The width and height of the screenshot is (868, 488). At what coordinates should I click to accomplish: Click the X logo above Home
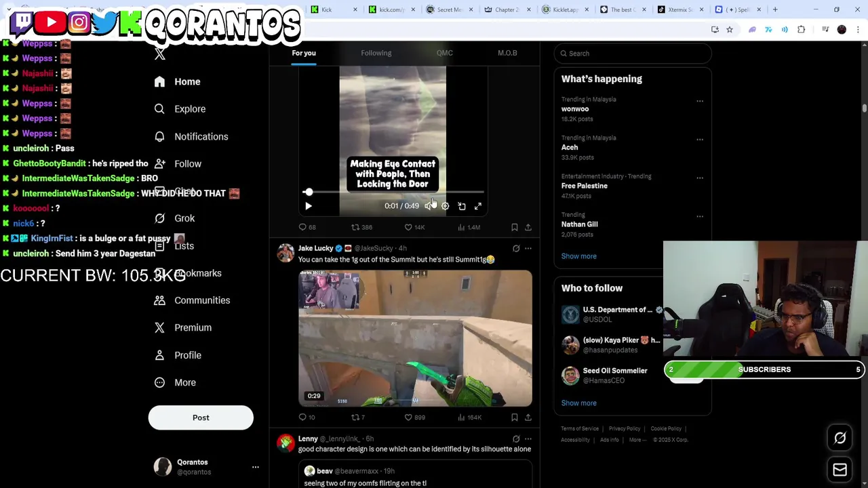pyautogui.click(x=160, y=54)
